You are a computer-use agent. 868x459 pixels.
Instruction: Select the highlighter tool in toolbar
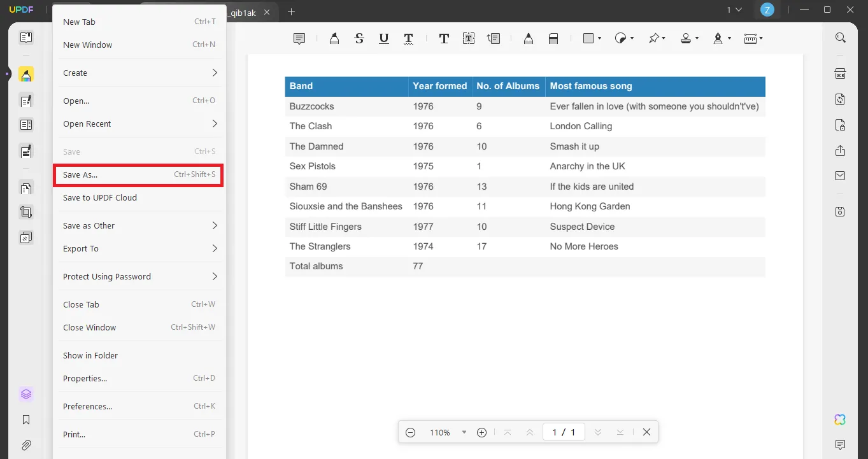click(334, 39)
